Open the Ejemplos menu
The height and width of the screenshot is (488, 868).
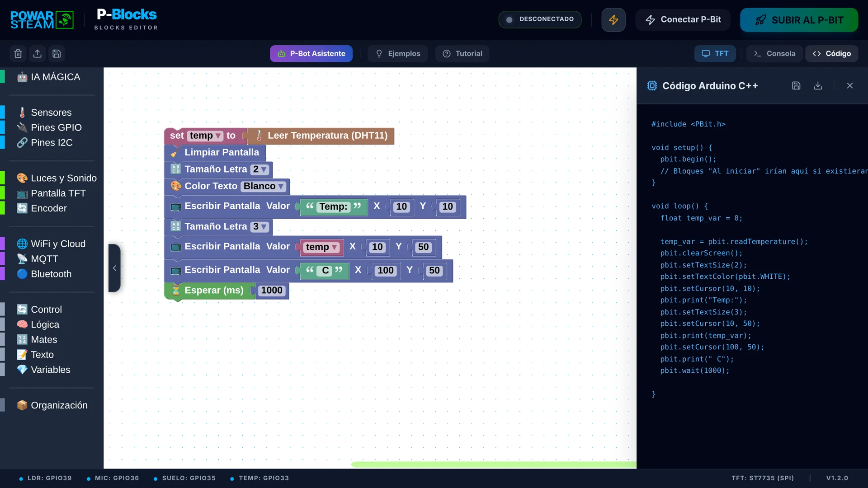tap(398, 54)
